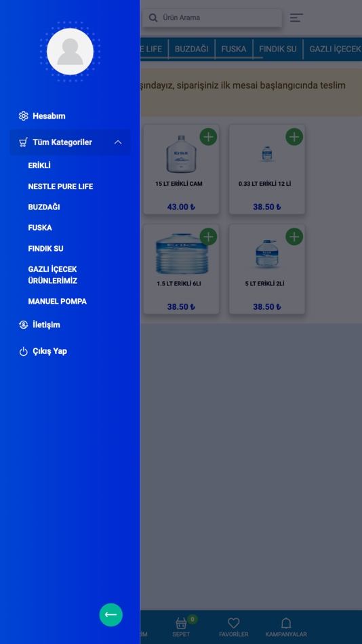This screenshot has width=362, height=644.
Task: Open KAMPANYALAR bell in bottom bar
Action: (286, 626)
